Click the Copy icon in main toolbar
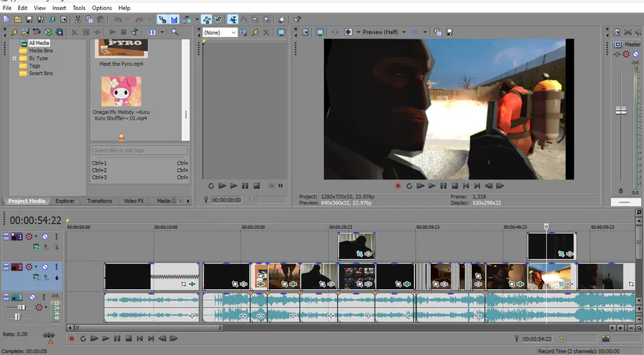 pos(89,19)
